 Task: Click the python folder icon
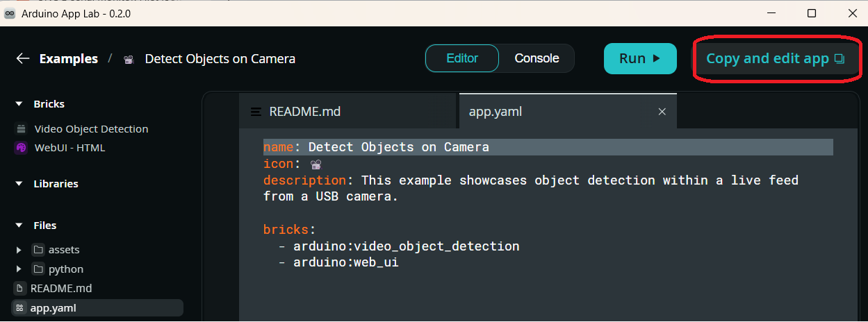38,269
